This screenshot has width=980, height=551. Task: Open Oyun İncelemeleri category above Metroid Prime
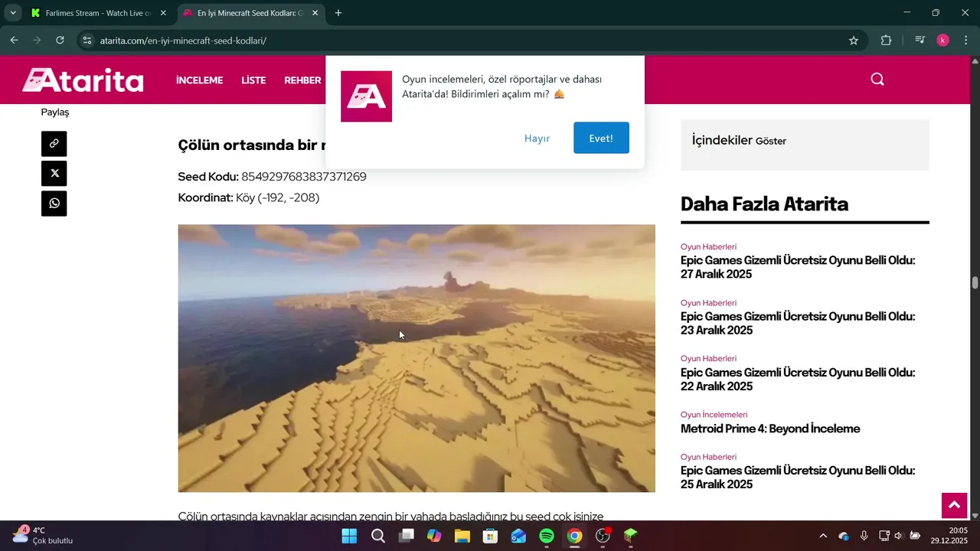(x=714, y=415)
